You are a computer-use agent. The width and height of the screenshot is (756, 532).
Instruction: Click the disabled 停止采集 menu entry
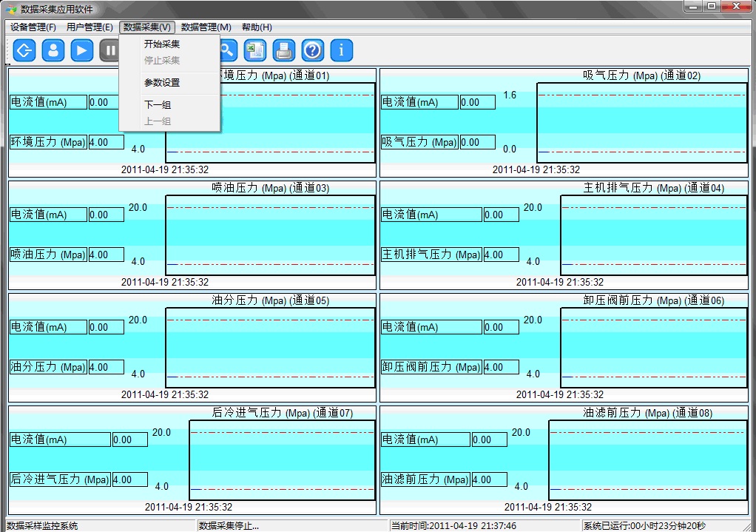169,60
